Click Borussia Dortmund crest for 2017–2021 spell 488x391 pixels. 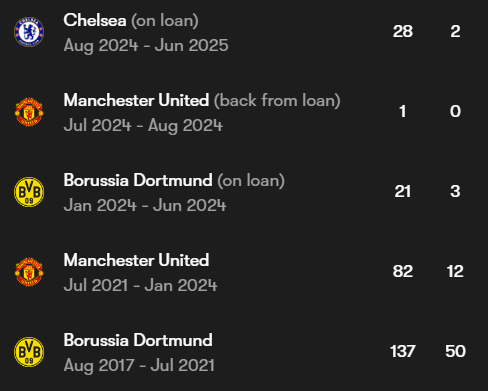(29, 352)
